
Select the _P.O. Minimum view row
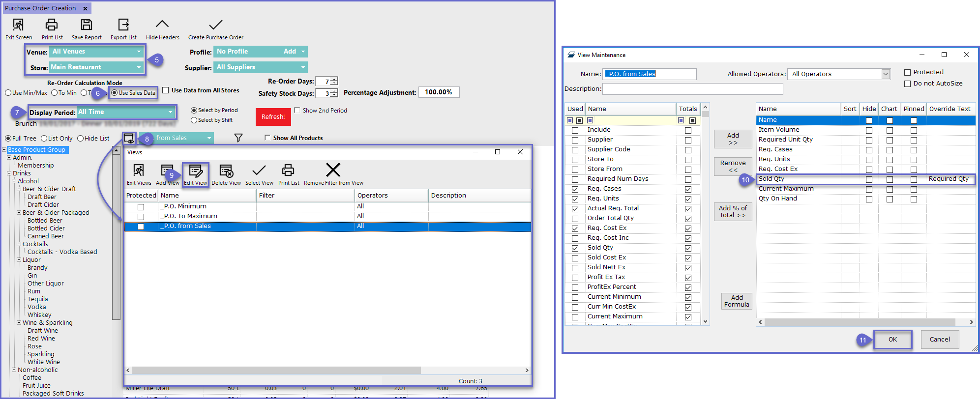point(327,206)
